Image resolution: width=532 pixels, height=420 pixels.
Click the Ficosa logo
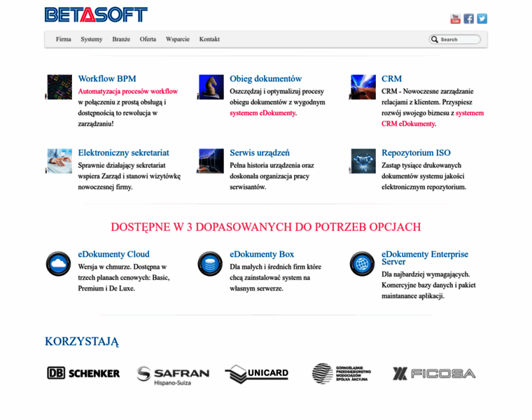pyautogui.click(x=434, y=374)
